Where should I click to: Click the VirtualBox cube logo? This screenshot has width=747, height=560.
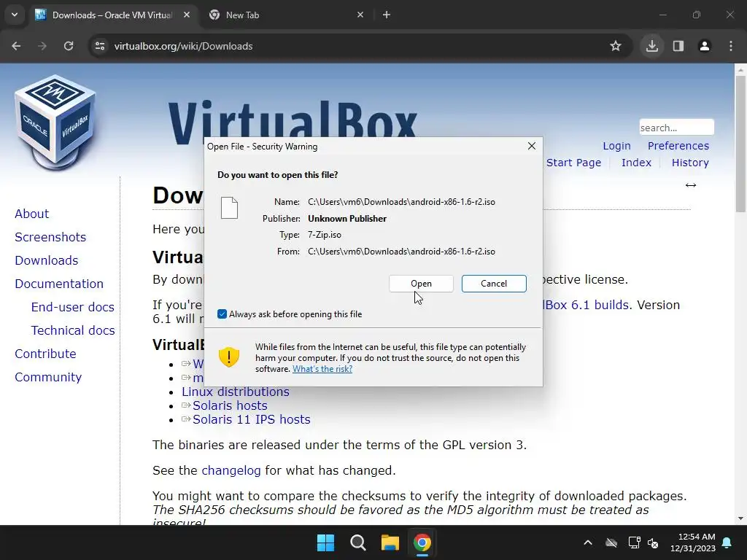pyautogui.click(x=55, y=122)
